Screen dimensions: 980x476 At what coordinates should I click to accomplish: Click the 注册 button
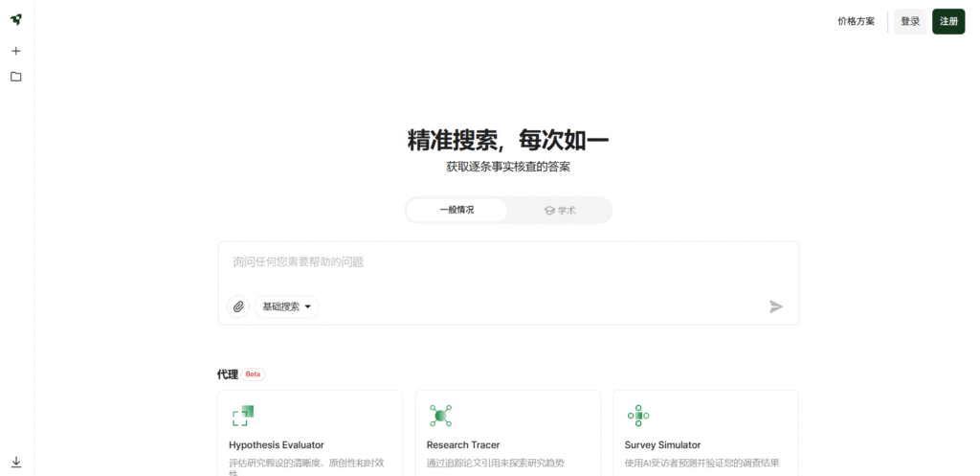pyautogui.click(x=948, y=21)
